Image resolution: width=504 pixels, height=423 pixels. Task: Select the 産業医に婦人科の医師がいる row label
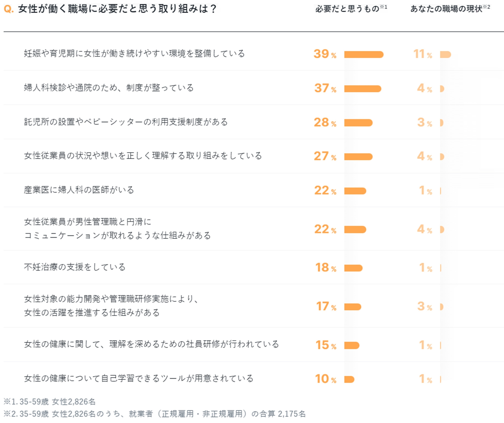click(x=79, y=190)
